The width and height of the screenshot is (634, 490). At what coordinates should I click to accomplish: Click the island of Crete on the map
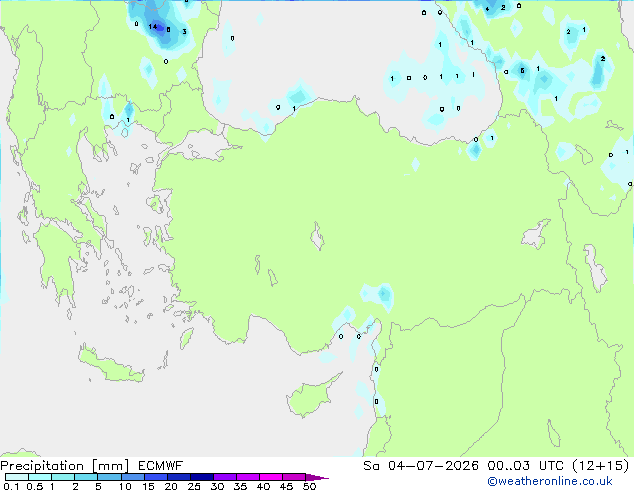110,365
